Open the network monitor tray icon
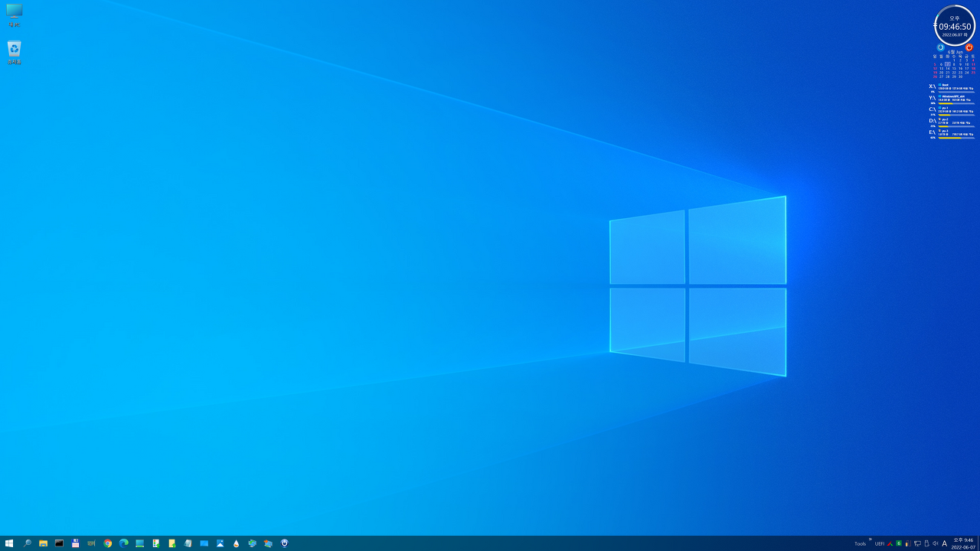The height and width of the screenshot is (551, 980). click(x=917, y=544)
